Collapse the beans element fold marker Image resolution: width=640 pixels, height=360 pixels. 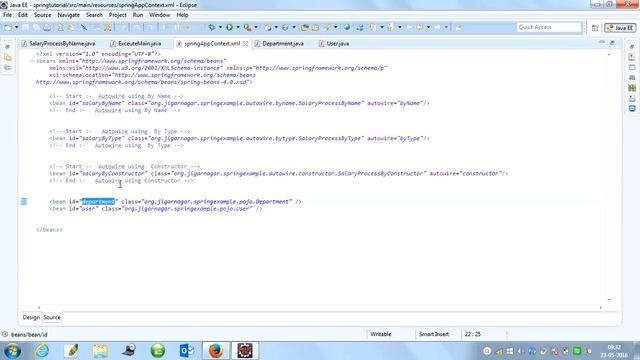32,61
